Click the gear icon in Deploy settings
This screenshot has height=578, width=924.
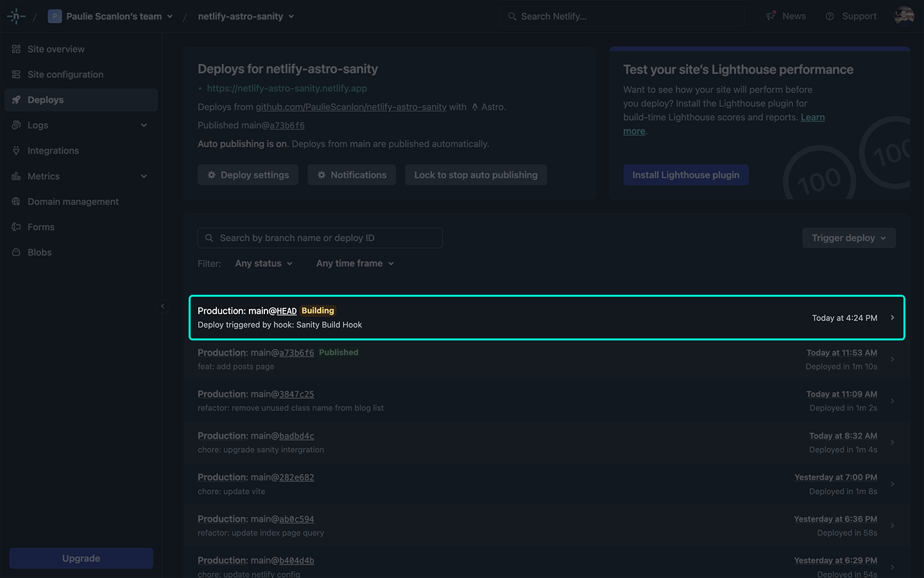[x=211, y=175]
